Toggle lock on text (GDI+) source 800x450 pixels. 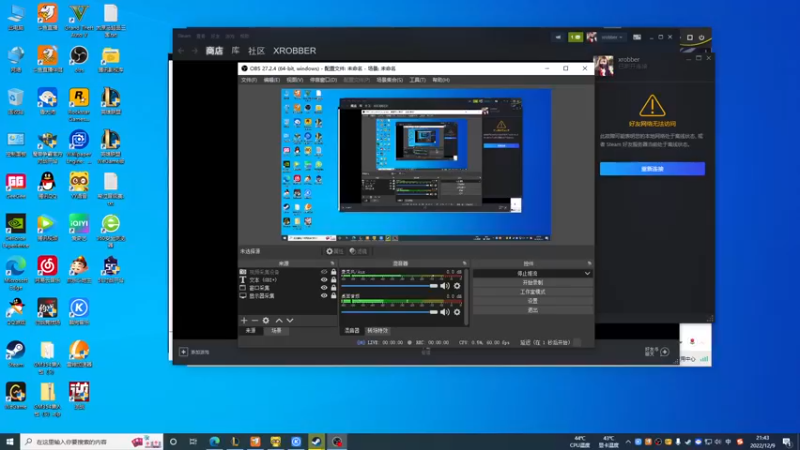pos(334,280)
